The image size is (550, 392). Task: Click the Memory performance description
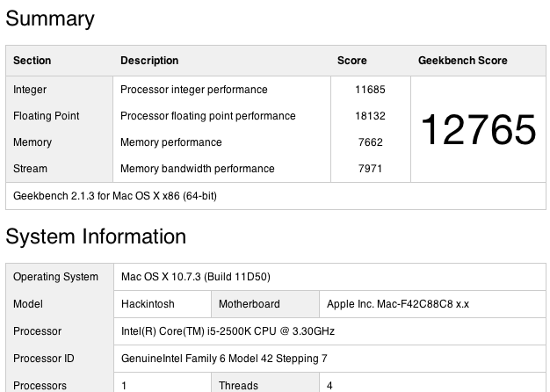click(x=171, y=142)
